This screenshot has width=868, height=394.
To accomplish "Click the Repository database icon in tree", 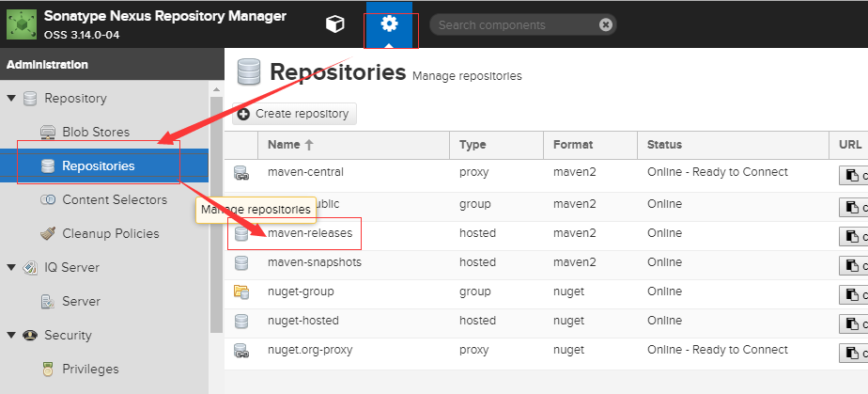I will tap(30, 99).
